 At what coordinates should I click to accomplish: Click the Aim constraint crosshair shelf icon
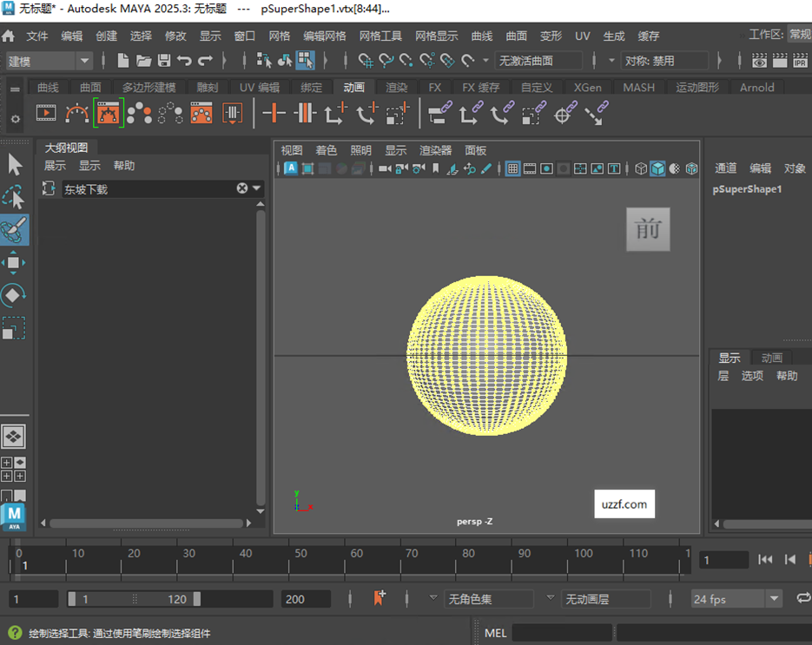coord(564,113)
